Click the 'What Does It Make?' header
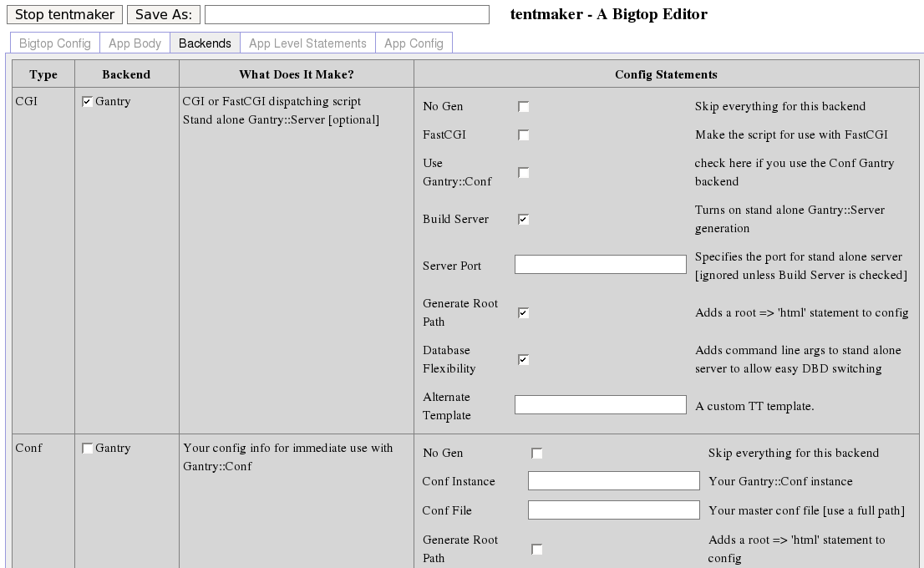 click(x=297, y=74)
